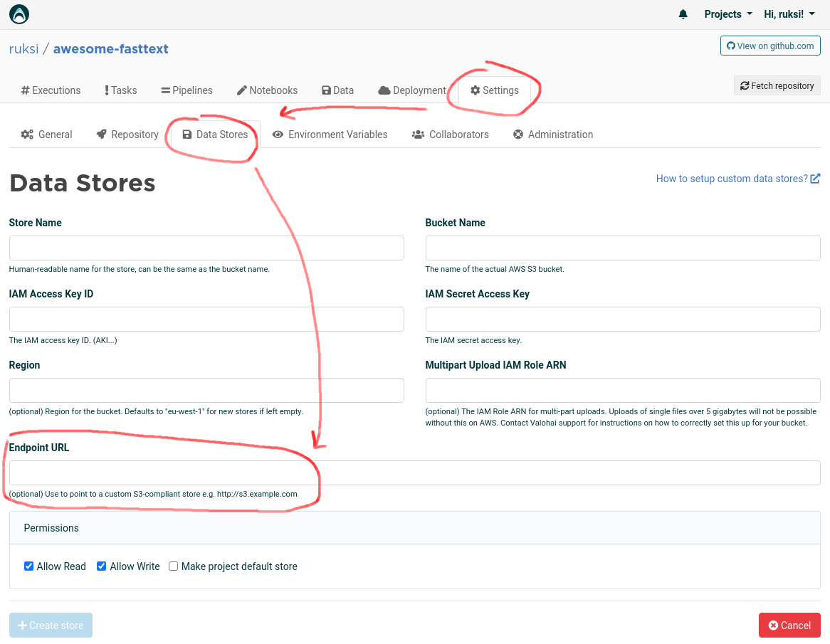The image size is (830, 644).
Task: Uncheck the Allow Write checkbox
Action: pos(101,566)
